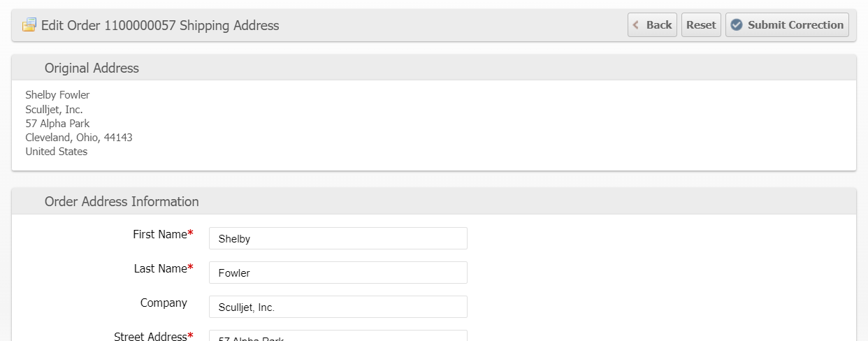
Task: Click the Company field label
Action: (164, 303)
